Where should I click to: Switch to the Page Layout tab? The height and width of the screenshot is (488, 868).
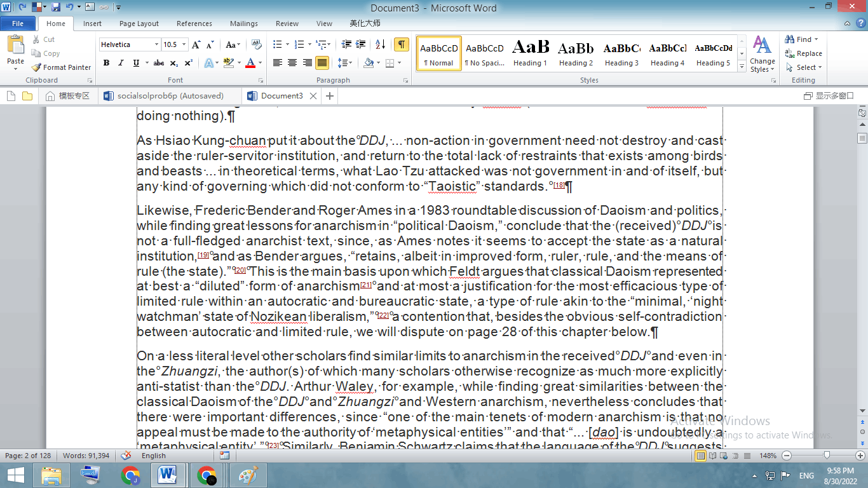click(139, 24)
